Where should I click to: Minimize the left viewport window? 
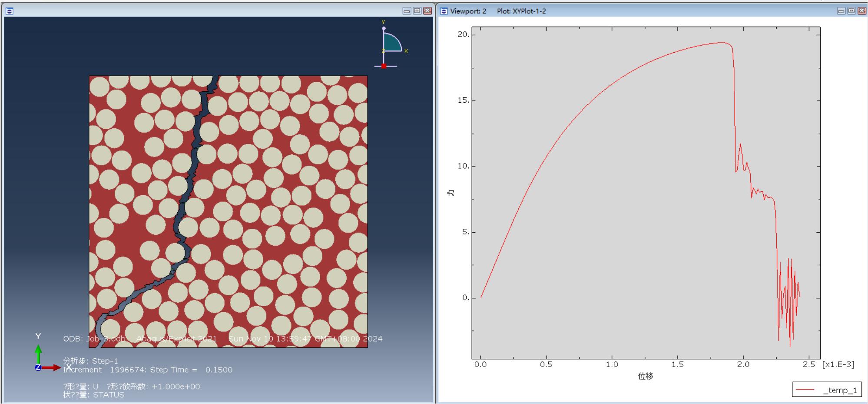click(407, 11)
